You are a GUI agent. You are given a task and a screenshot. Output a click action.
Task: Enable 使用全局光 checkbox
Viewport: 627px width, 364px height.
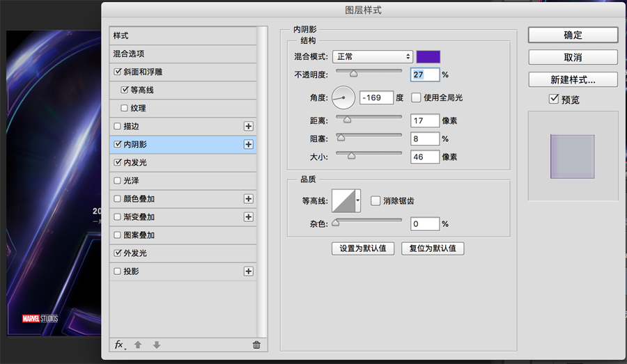click(x=417, y=97)
